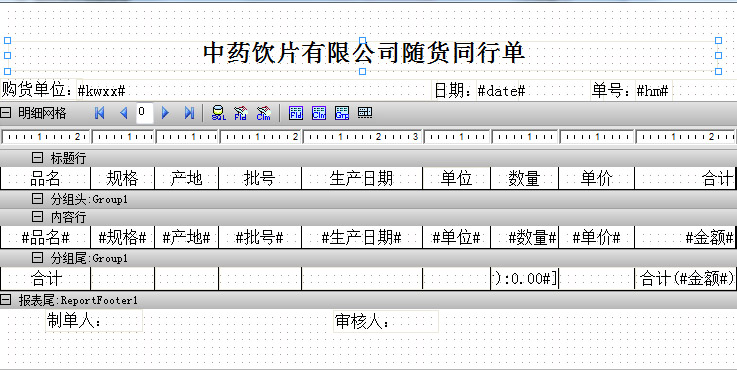Select the 日期 label
The height and width of the screenshot is (370, 737).
tap(454, 90)
